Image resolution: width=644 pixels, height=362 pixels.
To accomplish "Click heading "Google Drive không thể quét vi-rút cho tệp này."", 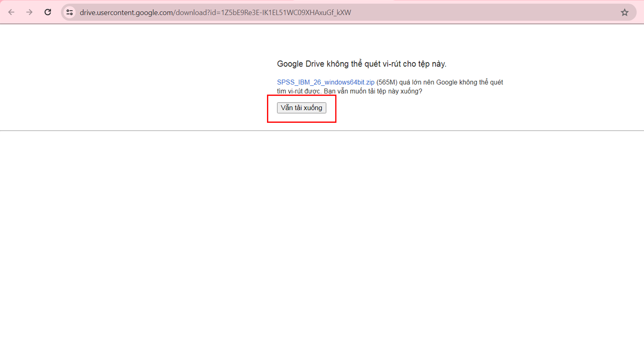I will click(362, 64).
